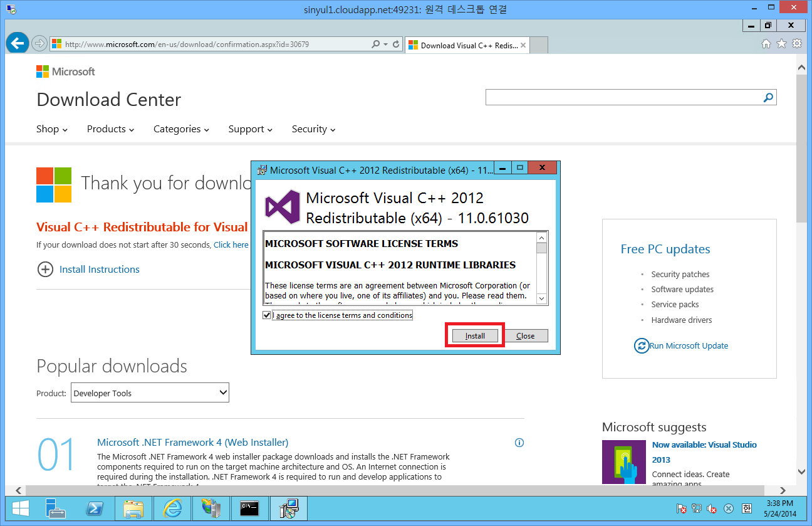Open File Explorer from the taskbar
812x526 pixels.
(134, 508)
